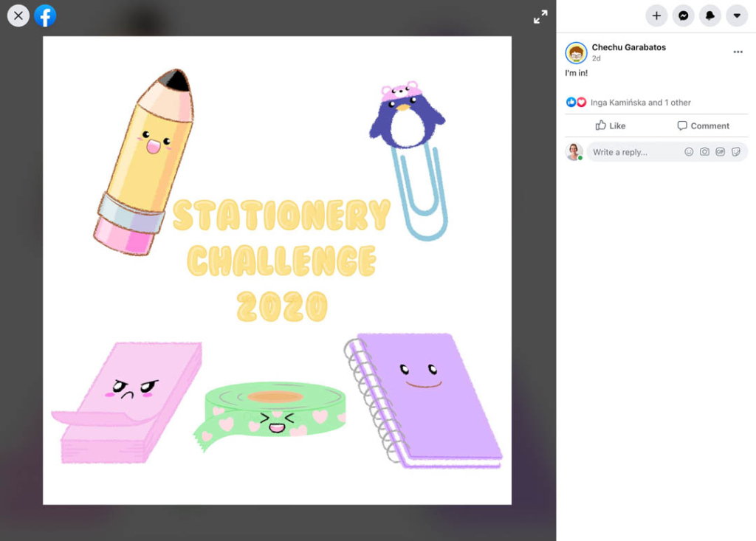Toggle Like on Chechu's post
Screen dimensions: 756x541
tap(611, 125)
